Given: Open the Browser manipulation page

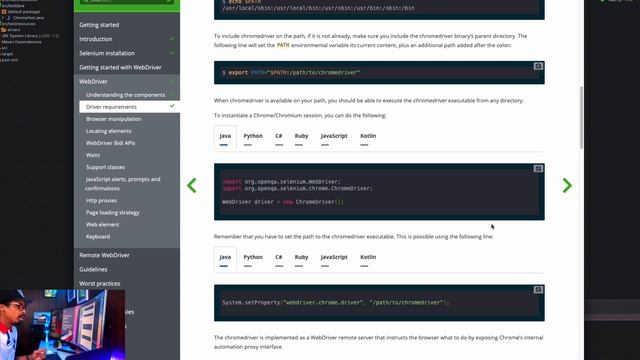Looking at the screenshot, I should 113,119.
